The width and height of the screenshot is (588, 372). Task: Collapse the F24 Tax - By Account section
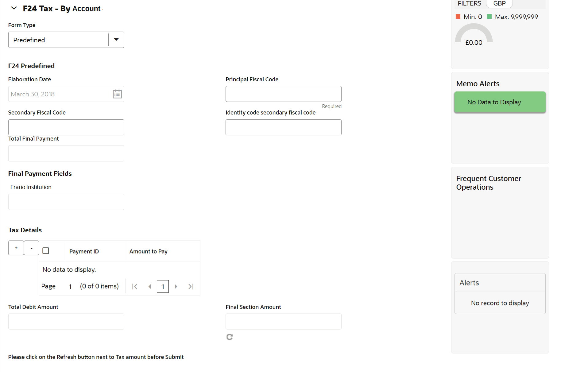click(x=14, y=8)
